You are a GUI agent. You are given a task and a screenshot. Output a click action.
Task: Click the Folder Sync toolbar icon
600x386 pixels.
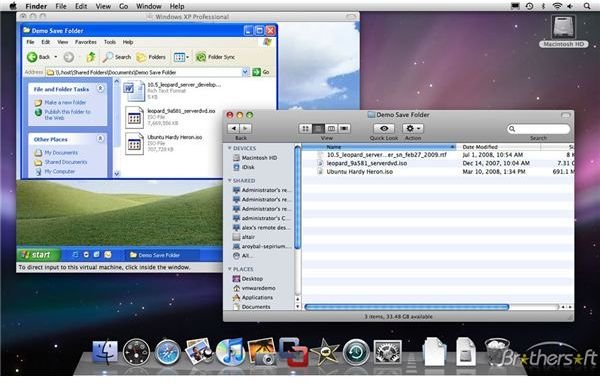[201, 57]
